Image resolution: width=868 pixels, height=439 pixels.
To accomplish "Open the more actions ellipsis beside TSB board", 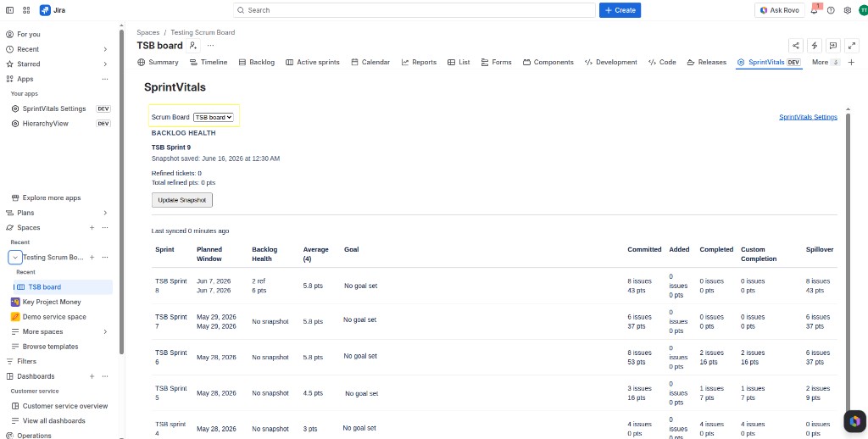I will point(210,46).
